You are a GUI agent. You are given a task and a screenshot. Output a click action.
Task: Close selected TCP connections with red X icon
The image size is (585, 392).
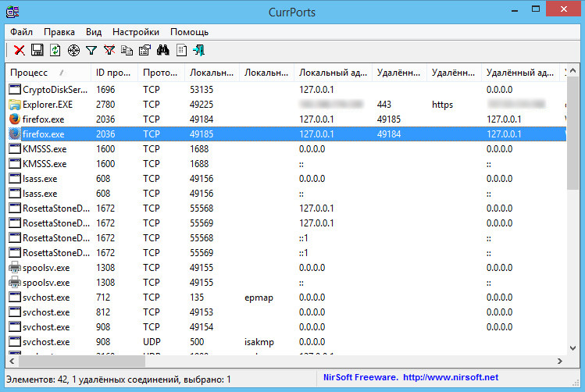19,50
